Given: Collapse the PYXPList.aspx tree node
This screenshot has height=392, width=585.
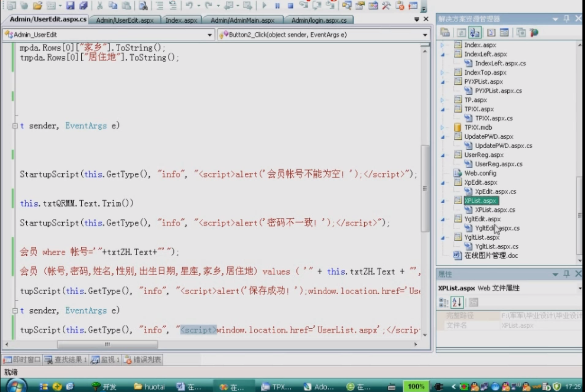Looking at the screenshot, I should point(443,82).
